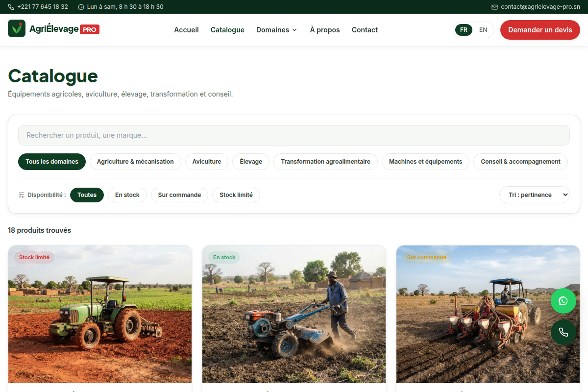Click the Sur commande badge on planter card
Image resolution: width=588 pixels, height=392 pixels.
click(x=427, y=257)
